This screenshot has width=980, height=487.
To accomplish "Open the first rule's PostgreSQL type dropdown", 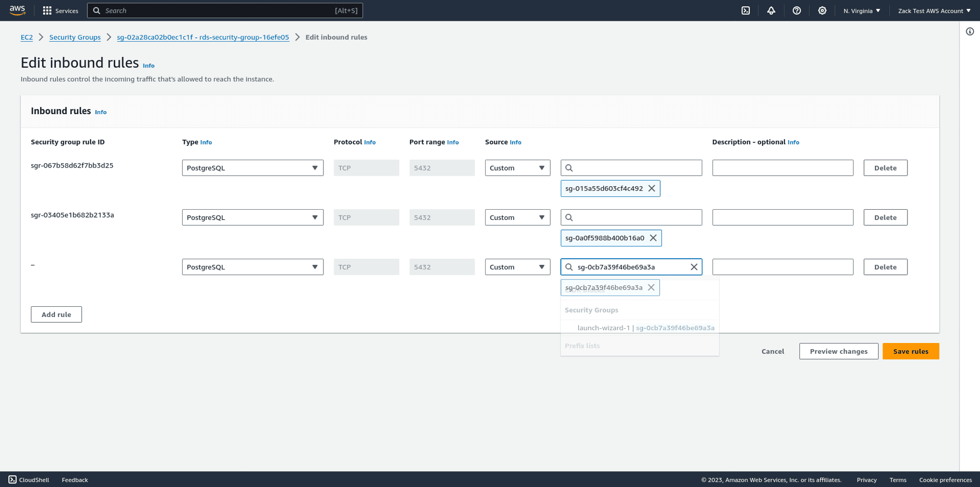I will coord(252,168).
